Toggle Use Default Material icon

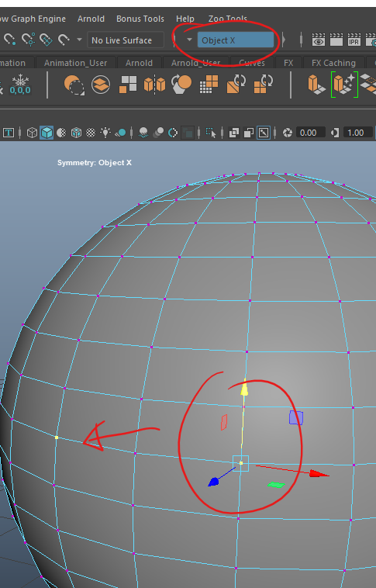click(x=61, y=133)
